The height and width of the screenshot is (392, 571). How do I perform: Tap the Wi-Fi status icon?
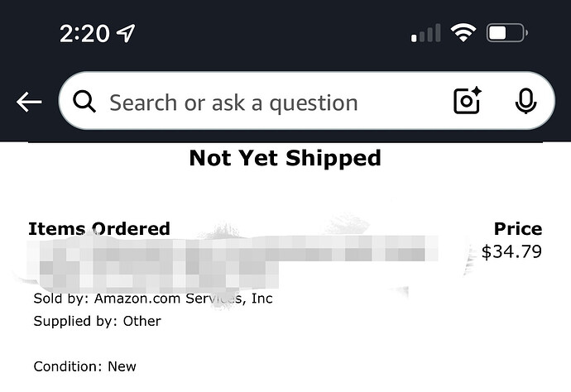click(463, 34)
